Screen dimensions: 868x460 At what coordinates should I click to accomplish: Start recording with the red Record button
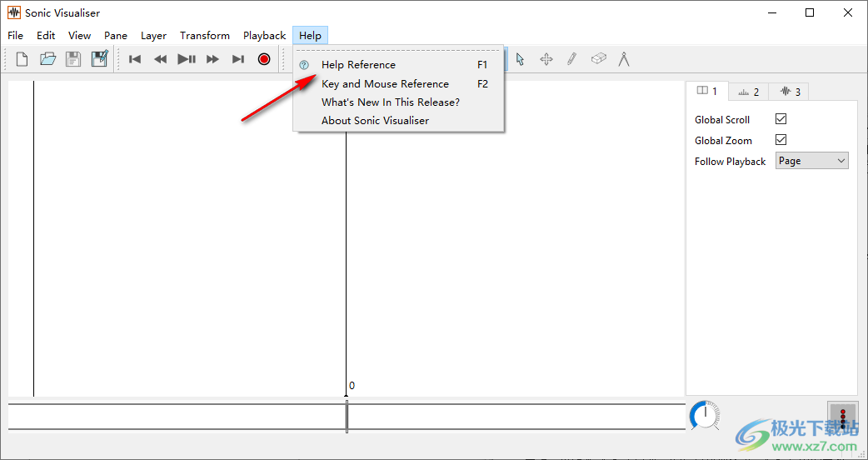(x=264, y=59)
